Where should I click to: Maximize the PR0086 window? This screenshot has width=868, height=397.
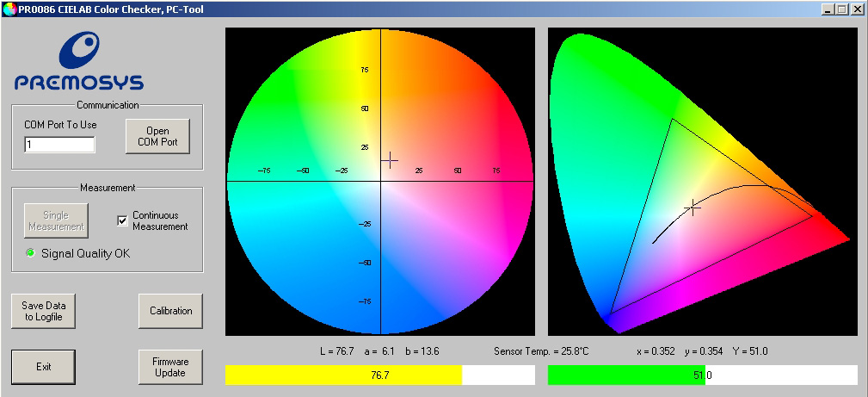pyautogui.click(x=842, y=9)
